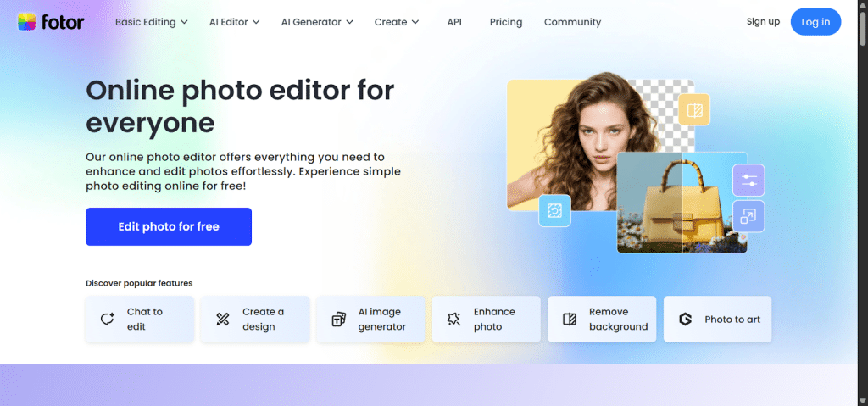Open the API page

454,22
